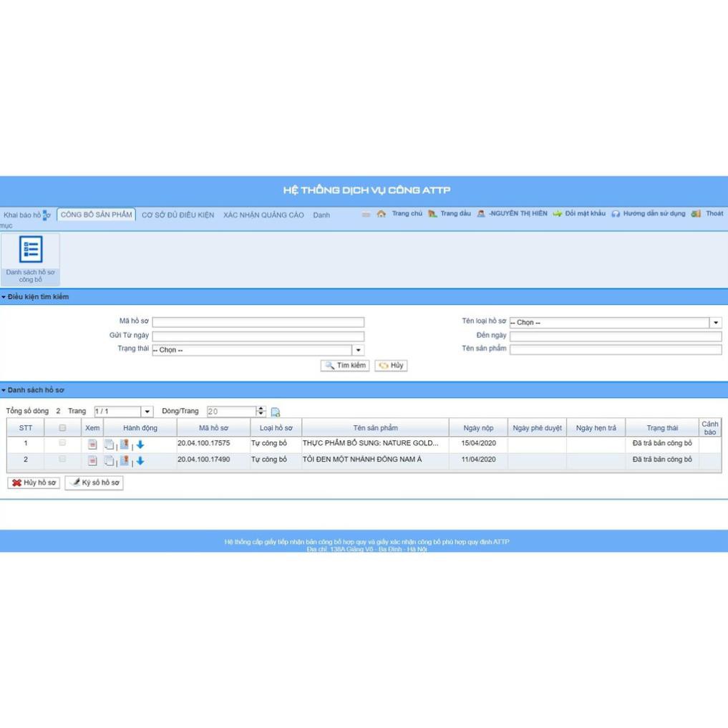Click the copy icon in row 2

[x=110, y=461]
